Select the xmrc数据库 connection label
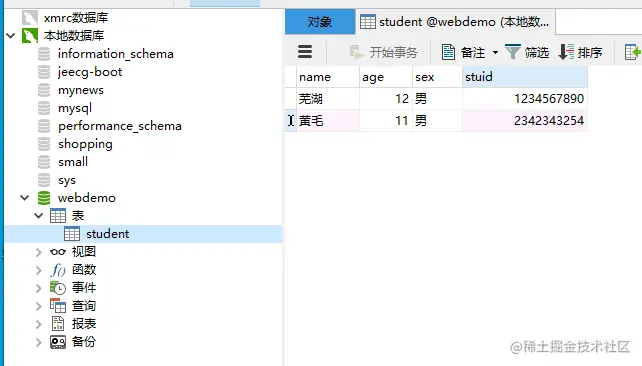 [76, 18]
